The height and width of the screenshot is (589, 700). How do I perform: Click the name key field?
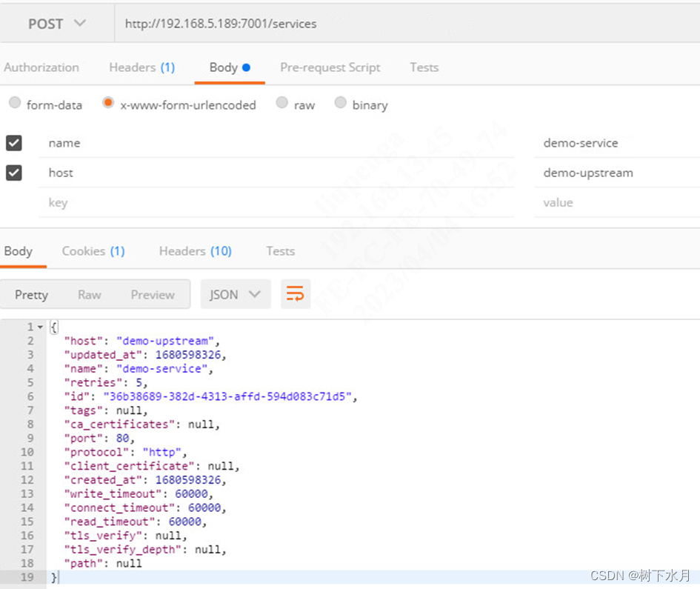point(277,143)
